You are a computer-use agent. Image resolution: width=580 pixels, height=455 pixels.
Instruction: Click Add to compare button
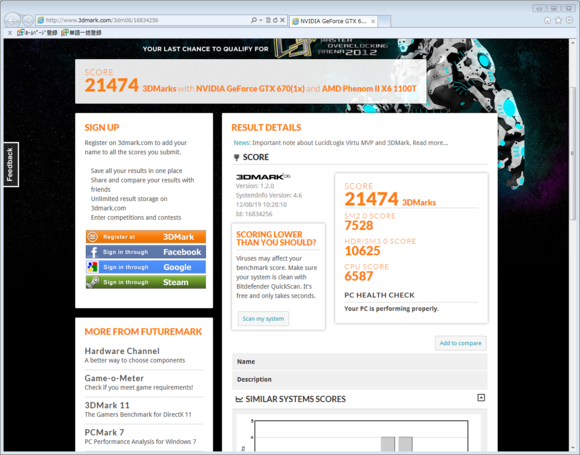pos(461,343)
